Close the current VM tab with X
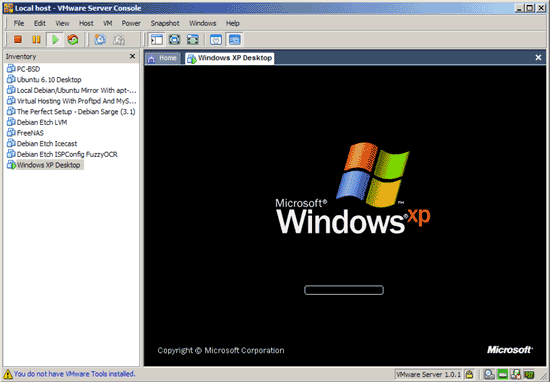 tap(538, 58)
